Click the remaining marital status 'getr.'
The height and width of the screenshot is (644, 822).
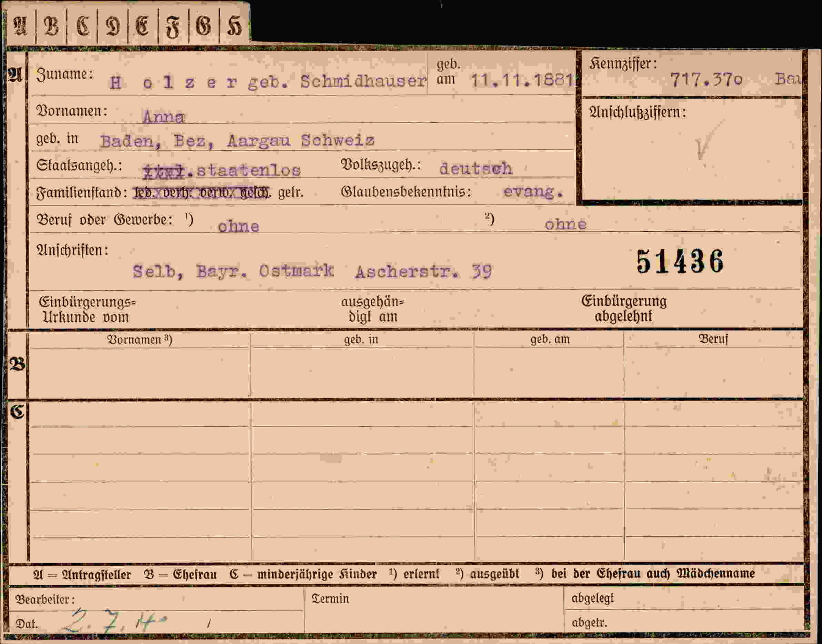tap(291, 193)
